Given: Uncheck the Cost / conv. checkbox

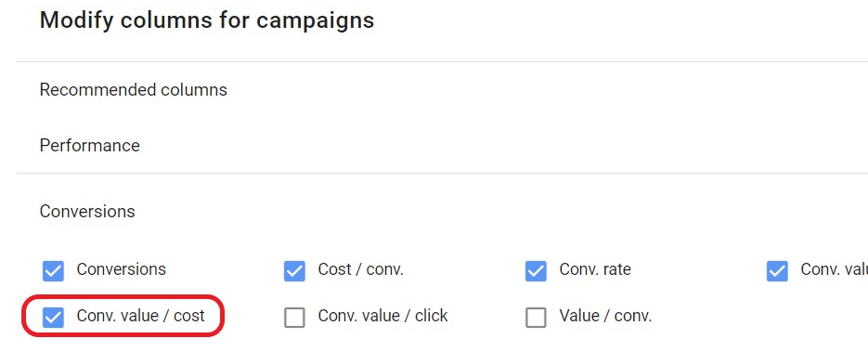Looking at the screenshot, I should pos(294,271).
